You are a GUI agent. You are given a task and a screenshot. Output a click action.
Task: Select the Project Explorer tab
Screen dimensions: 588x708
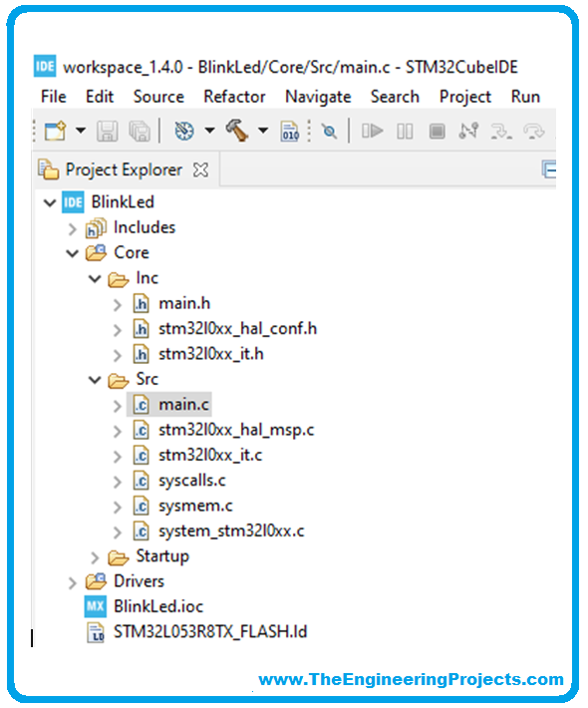tap(124, 171)
